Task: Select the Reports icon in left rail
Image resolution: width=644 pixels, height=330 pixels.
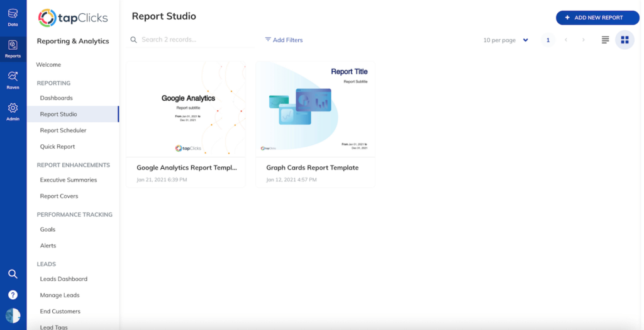Action: click(x=13, y=49)
